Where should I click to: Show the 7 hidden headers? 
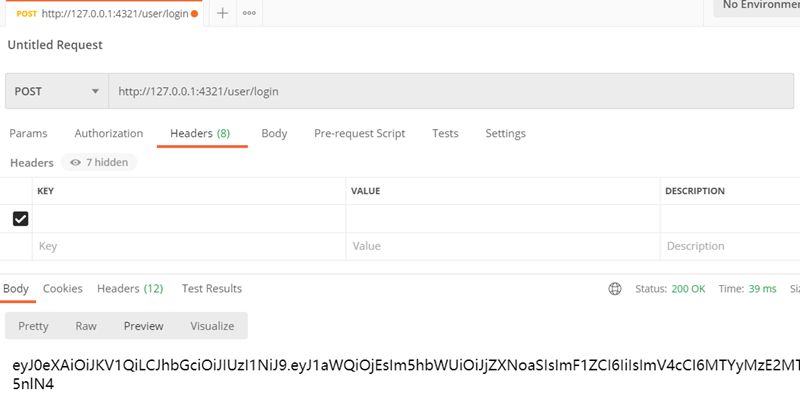click(99, 162)
